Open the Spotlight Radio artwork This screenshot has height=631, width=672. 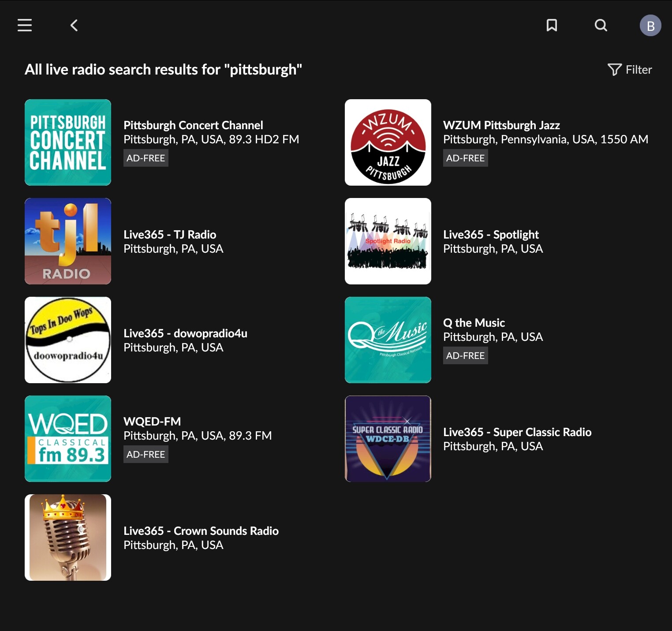pyautogui.click(x=388, y=241)
